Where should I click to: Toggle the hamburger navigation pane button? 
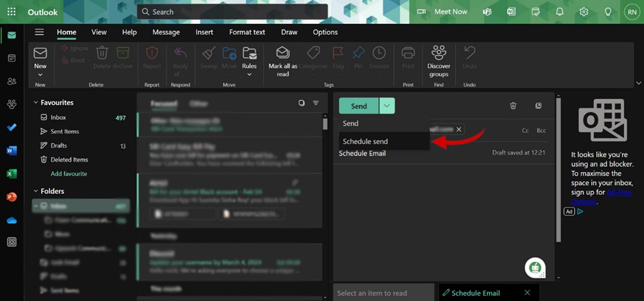pos(40,32)
